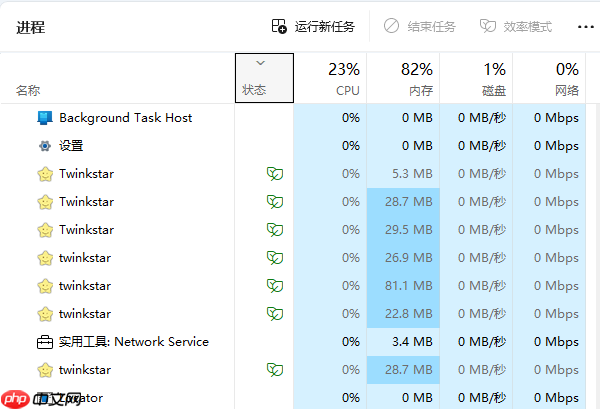Click star icon of twinkstar using 22.8 MB
Screen dimensions: 600x409
[45, 314]
